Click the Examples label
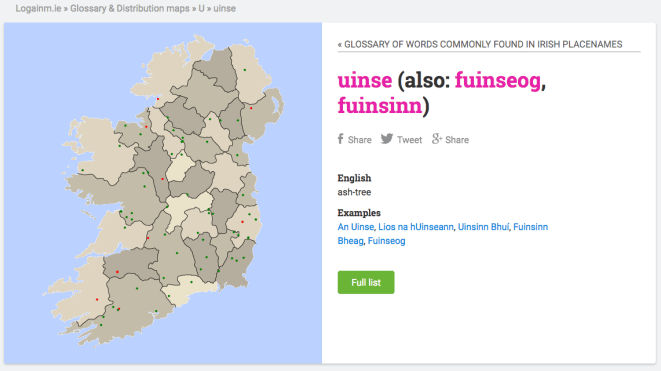 (359, 212)
